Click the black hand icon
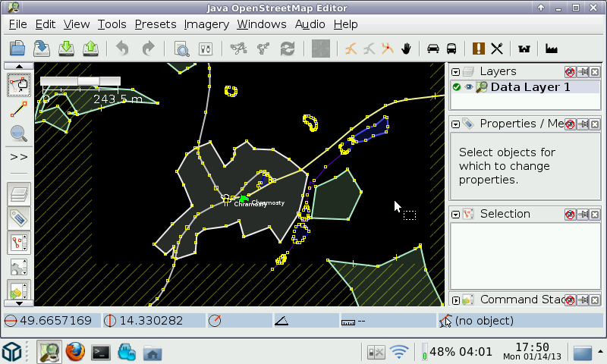607x364 pixels. [406, 49]
